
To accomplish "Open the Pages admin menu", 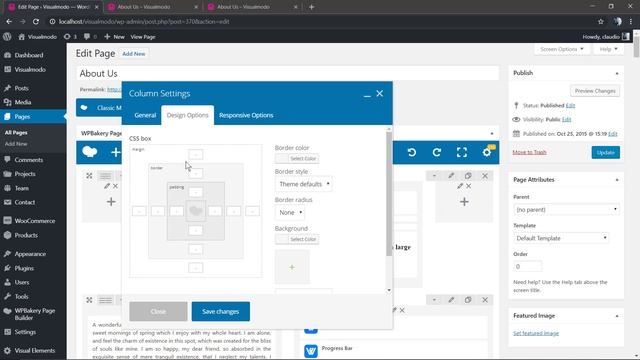I will click(x=33, y=117).
